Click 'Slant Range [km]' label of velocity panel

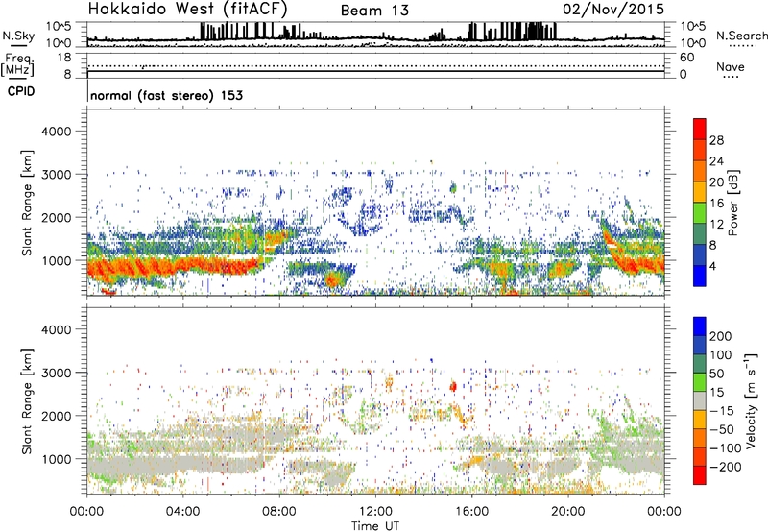27,401
